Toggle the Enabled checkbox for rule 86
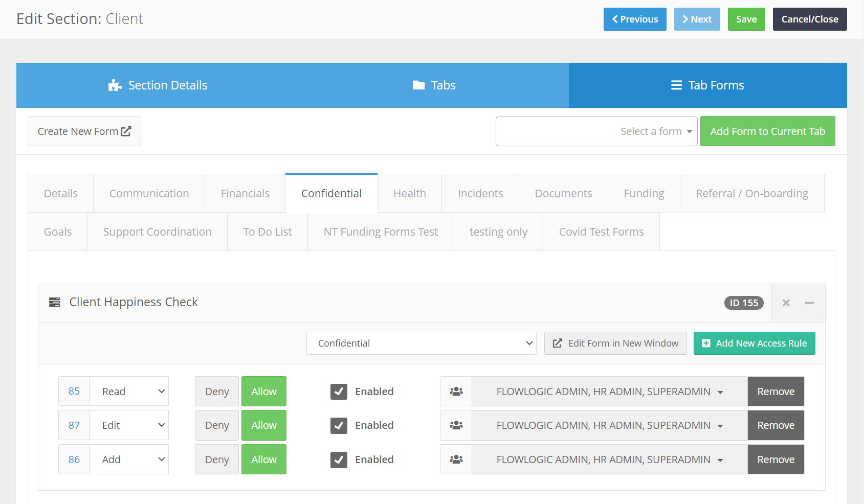The image size is (864, 504). point(339,460)
